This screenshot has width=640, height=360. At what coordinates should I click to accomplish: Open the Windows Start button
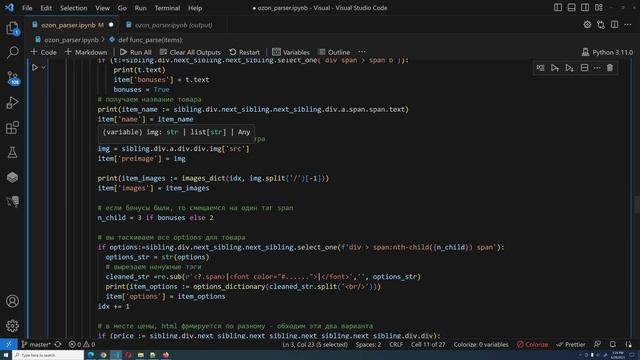6,355
